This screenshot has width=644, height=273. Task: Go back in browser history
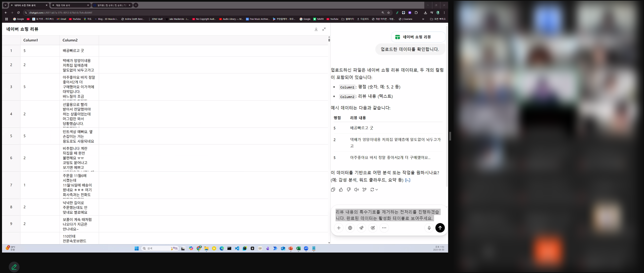(6, 13)
